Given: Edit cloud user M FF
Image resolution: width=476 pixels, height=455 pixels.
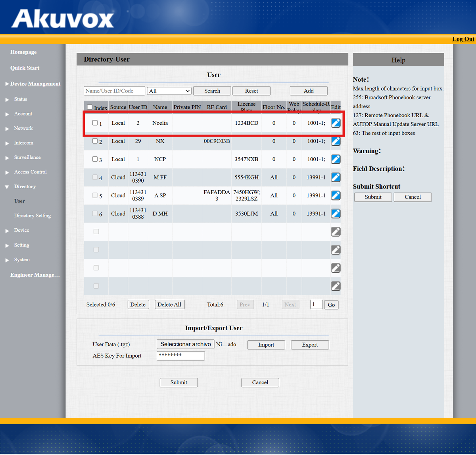Looking at the screenshot, I should coord(336,177).
